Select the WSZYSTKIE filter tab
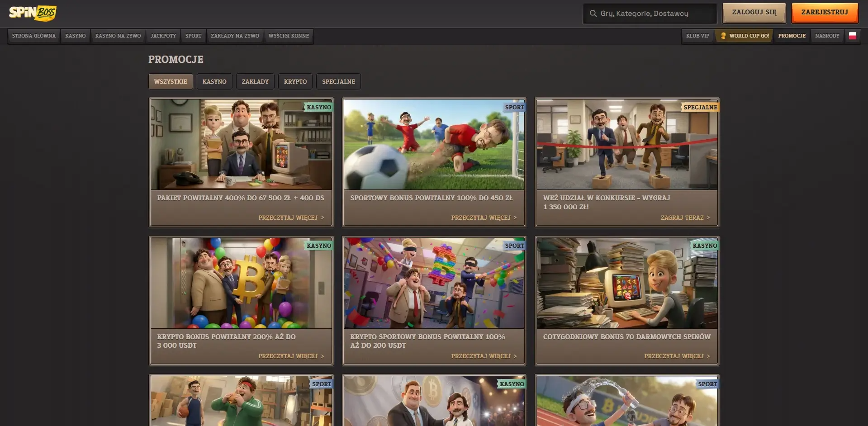The width and height of the screenshot is (868, 426). click(171, 81)
